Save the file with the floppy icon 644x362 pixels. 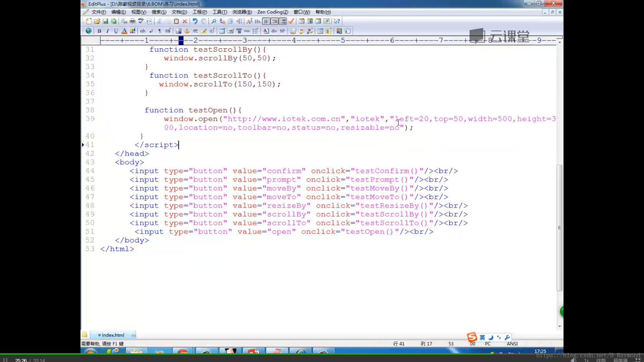[x=105, y=21]
